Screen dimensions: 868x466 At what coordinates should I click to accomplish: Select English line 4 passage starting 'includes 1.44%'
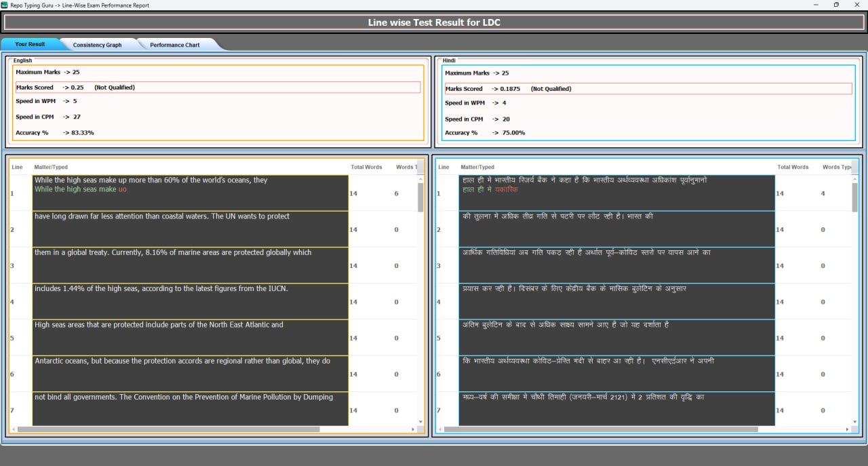pos(191,302)
